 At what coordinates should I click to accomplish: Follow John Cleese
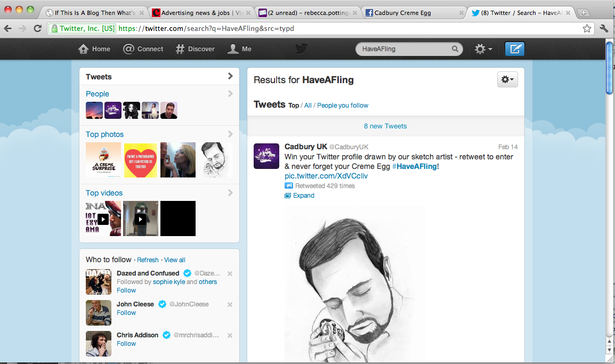click(x=126, y=313)
